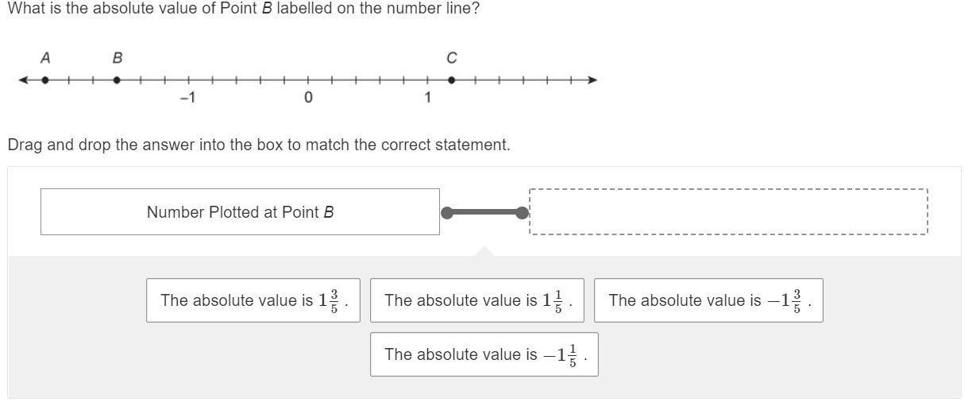Click the connector's right endpoint dot
Image resolution: width=980 pixels, height=414 pixels.
coord(522,213)
